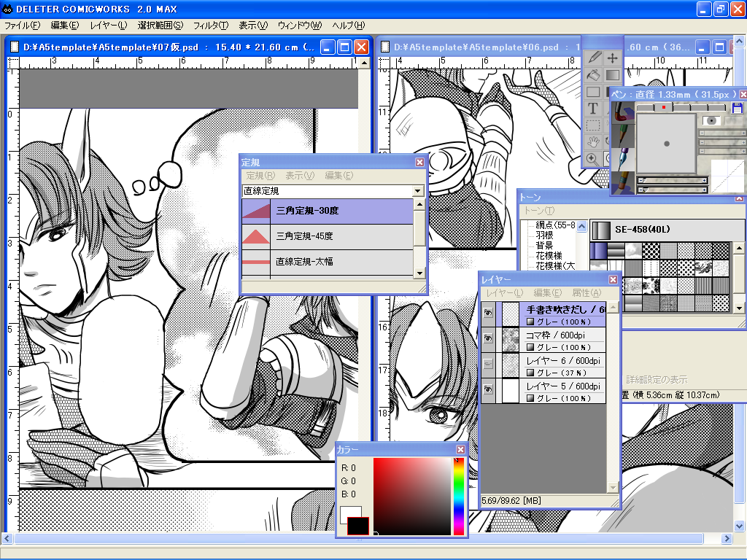
Task: Select 花模様 tone category in tree
Action: 549,256
